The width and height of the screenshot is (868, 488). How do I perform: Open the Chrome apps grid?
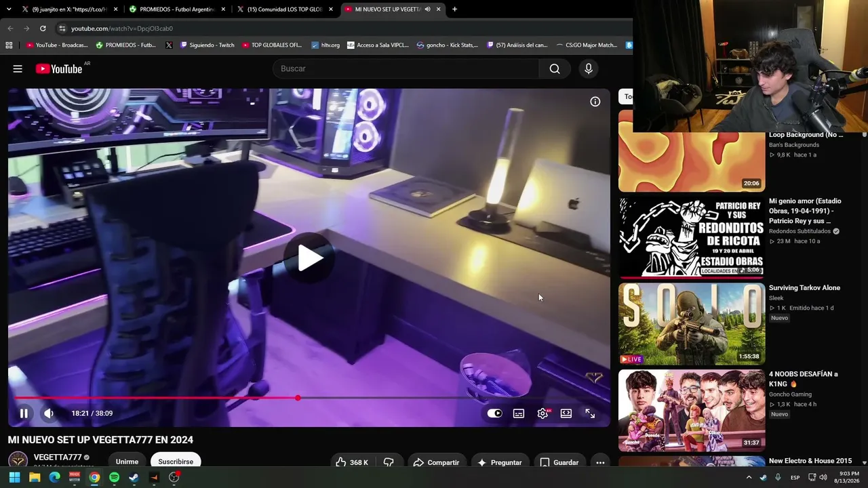click(x=9, y=45)
